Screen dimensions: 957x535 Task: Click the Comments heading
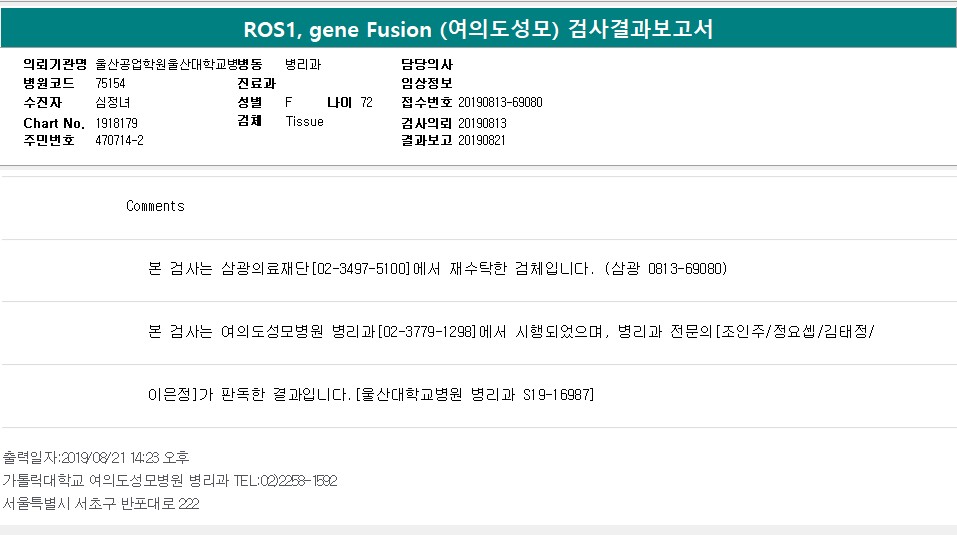click(x=155, y=206)
